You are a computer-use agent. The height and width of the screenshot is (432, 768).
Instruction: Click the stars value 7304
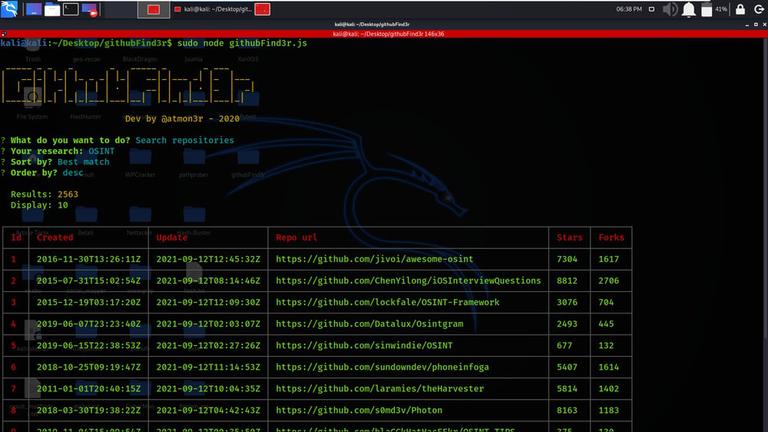pyautogui.click(x=567, y=259)
